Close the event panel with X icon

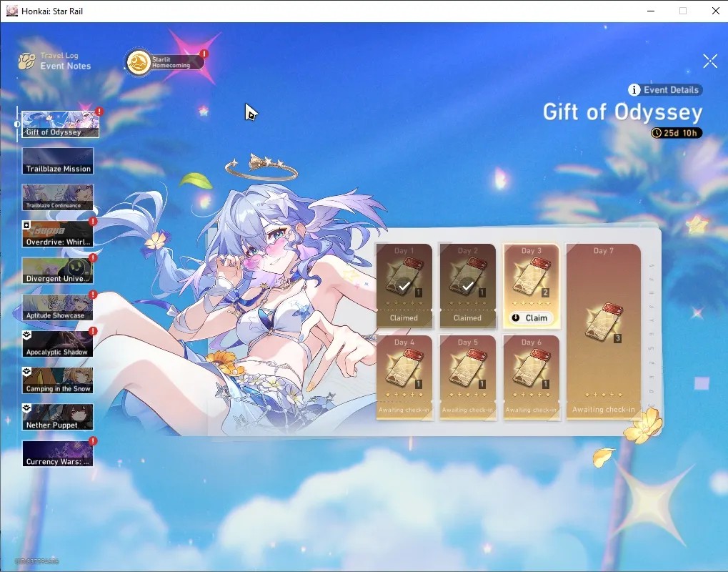[710, 61]
